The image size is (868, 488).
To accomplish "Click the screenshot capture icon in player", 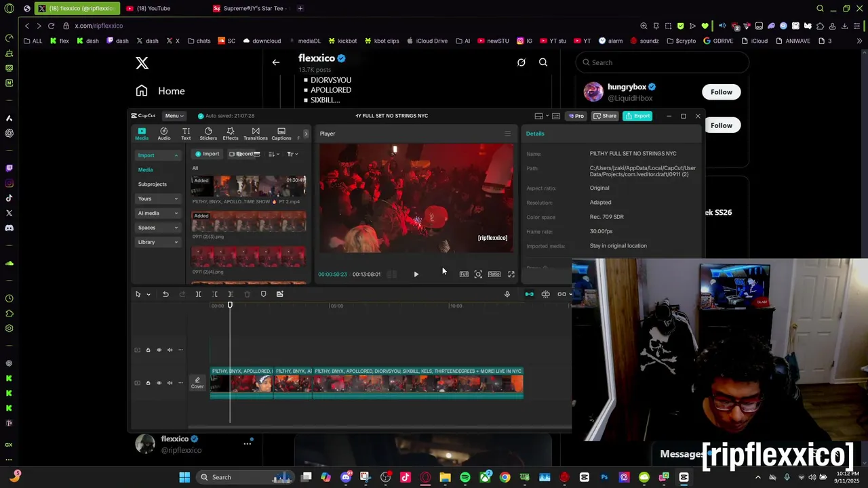I will pos(478,274).
